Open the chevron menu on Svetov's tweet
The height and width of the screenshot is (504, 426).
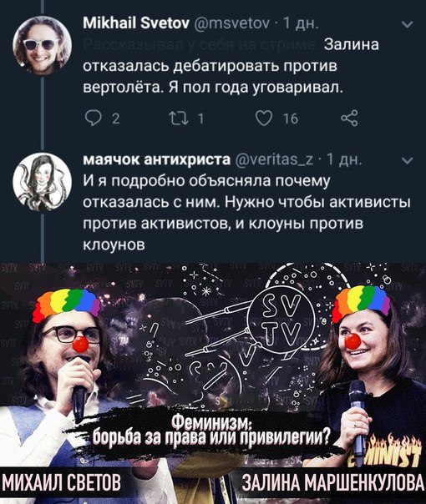pos(408,24)
